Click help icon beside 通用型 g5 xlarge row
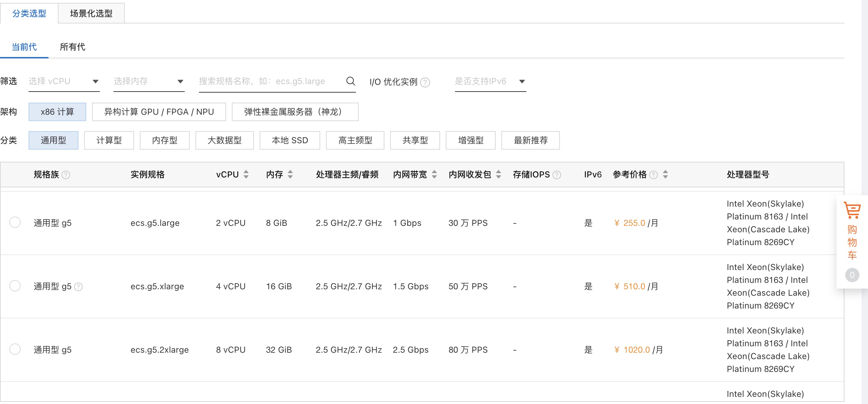 (x=78, y=287)
